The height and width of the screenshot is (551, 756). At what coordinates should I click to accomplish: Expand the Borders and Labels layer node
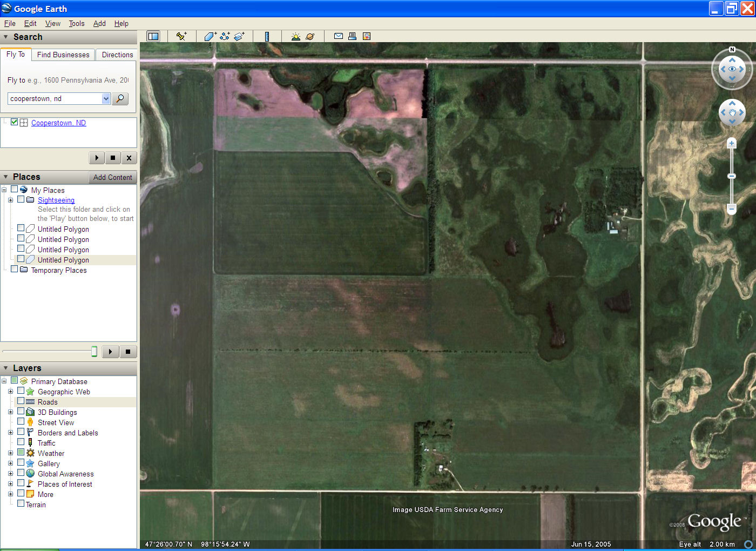pos(10,432)
